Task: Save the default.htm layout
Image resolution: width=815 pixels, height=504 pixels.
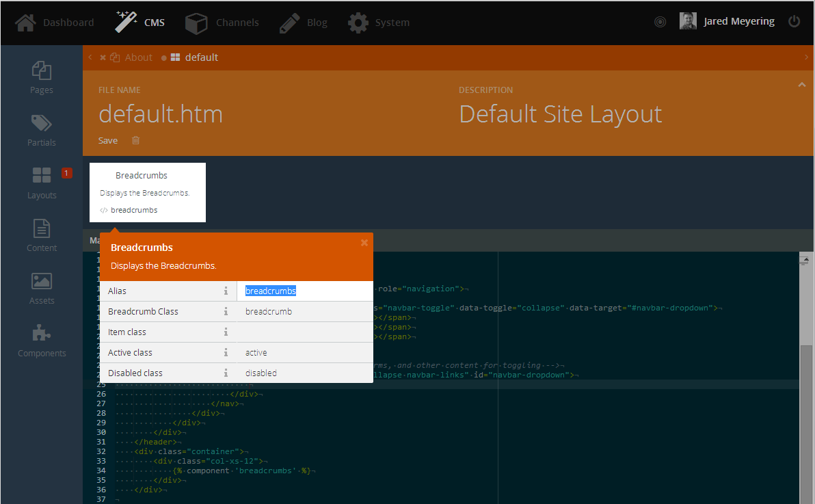Action: click(107, 140)
